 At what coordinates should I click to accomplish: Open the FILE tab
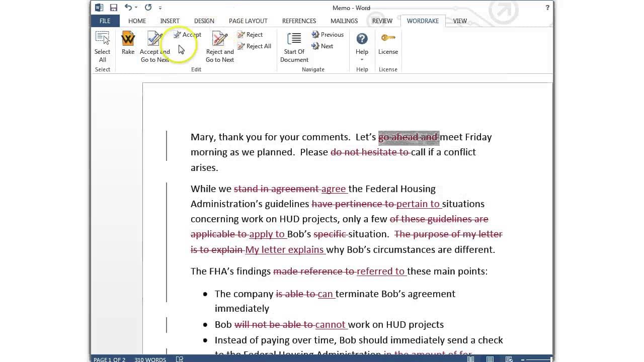[x=105, y=21]
